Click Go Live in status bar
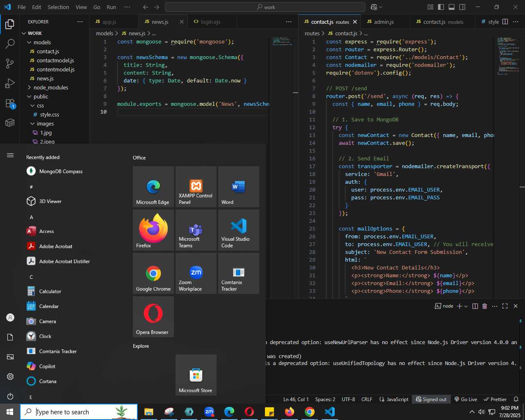This screenshot has height=420, width=525. (466, 399)
